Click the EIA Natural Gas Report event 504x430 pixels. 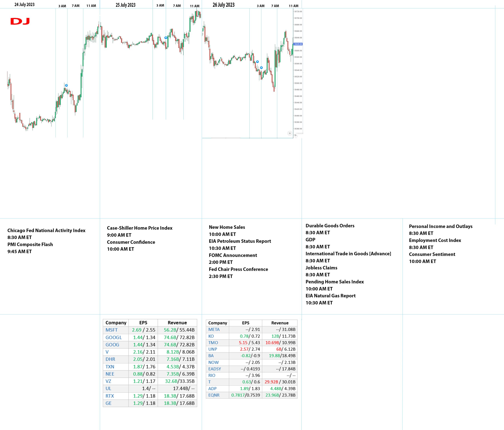331,296
